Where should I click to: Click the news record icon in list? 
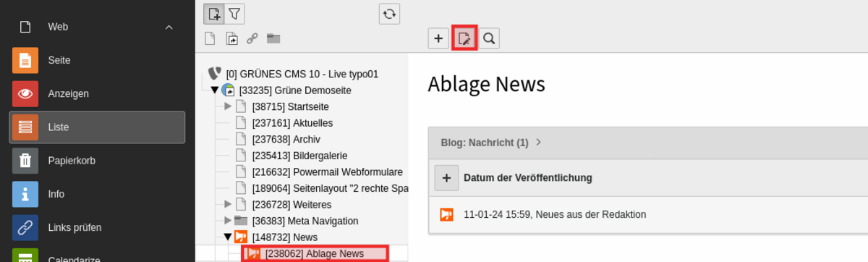pos(446,214)
